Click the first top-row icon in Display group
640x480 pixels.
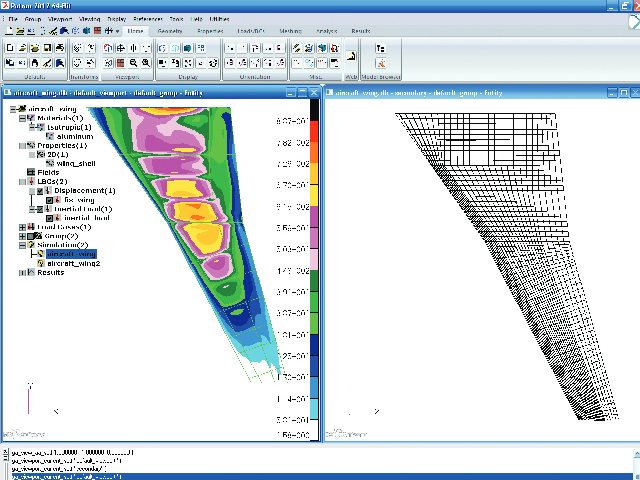[x=162, y=48]
